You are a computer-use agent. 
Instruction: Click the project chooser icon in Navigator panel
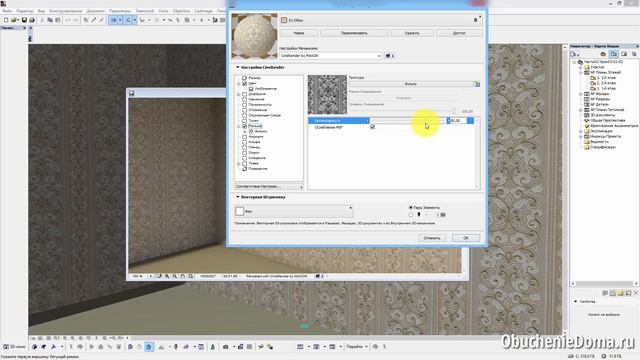click(x=574, y=54)
